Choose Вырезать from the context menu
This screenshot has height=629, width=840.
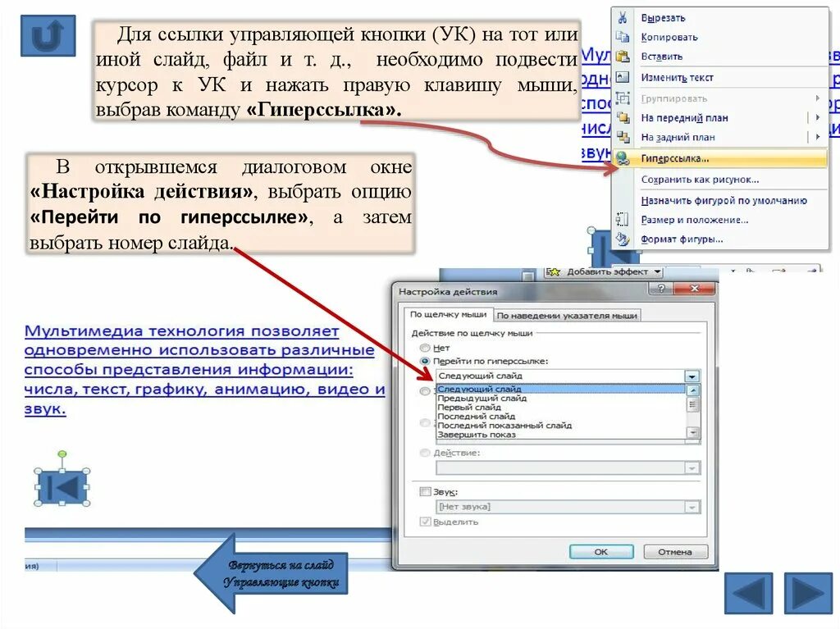720,18
